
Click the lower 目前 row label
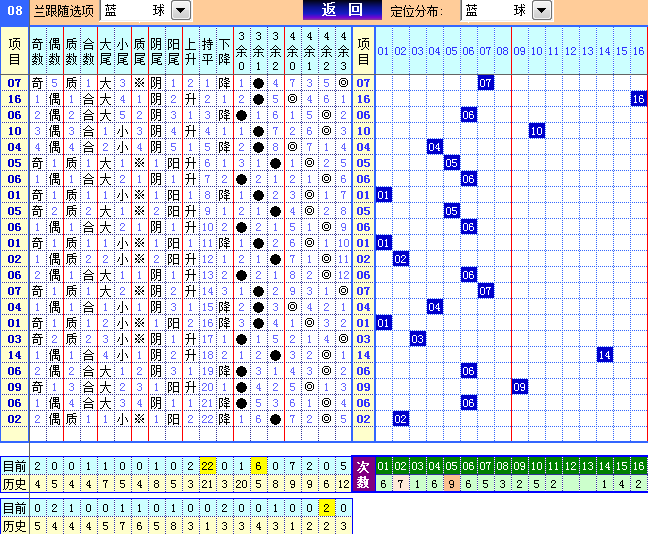[14, 508]
